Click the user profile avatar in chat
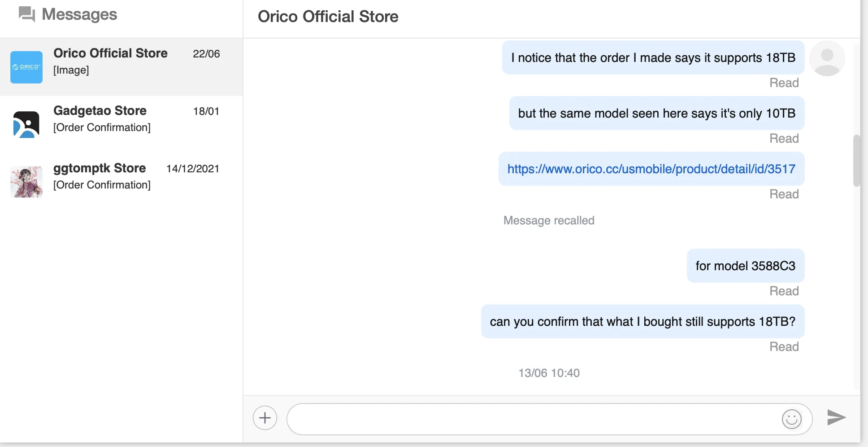The height and width of the screenshot is (447, 868). [827, 59]
